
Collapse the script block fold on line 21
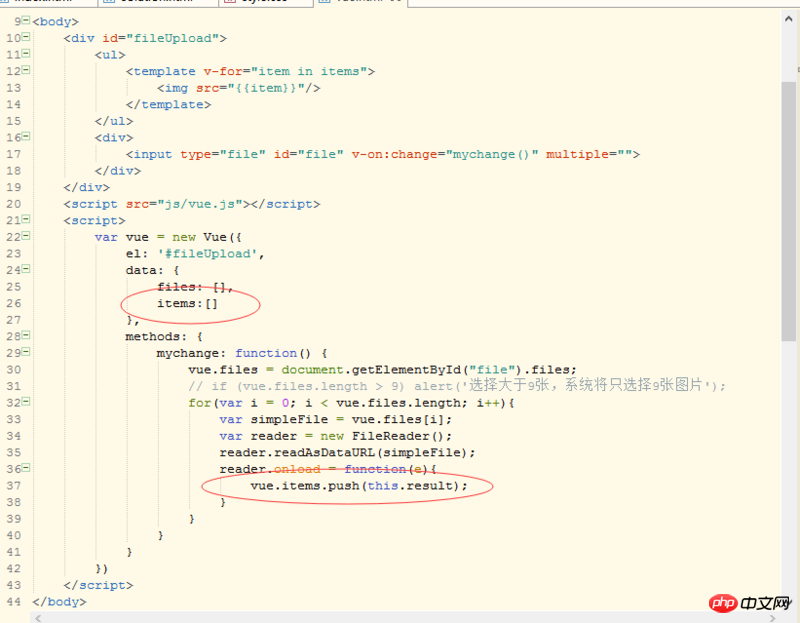click(x=26, y=219)
